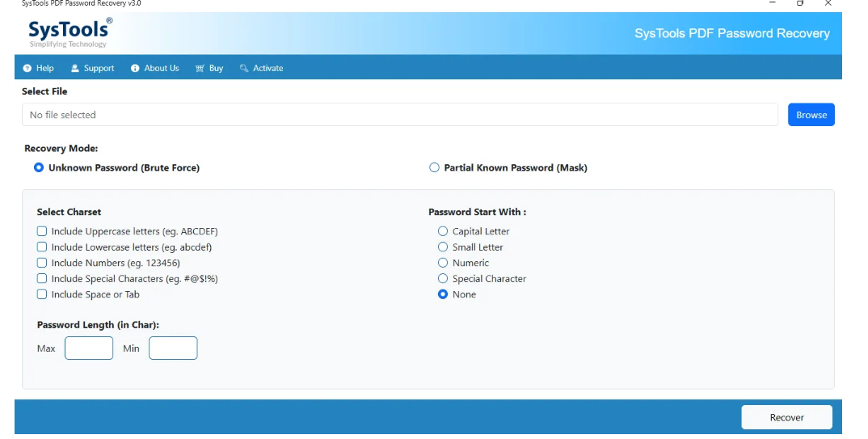
Task: Enable Include Special Characters checkbox
Action: (42, 279)
